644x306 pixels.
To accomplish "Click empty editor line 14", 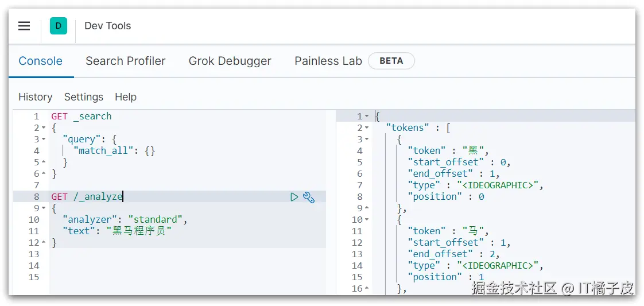I will coord(172,265).
